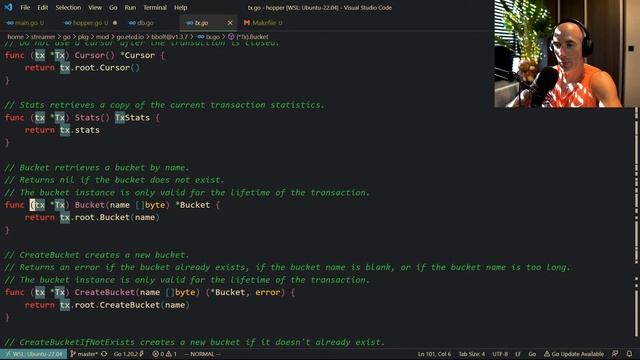Viewport: 640px width, 360px height.
Task: Open the Edit menu
Action: pyautogui.click(x=42, y=7)
